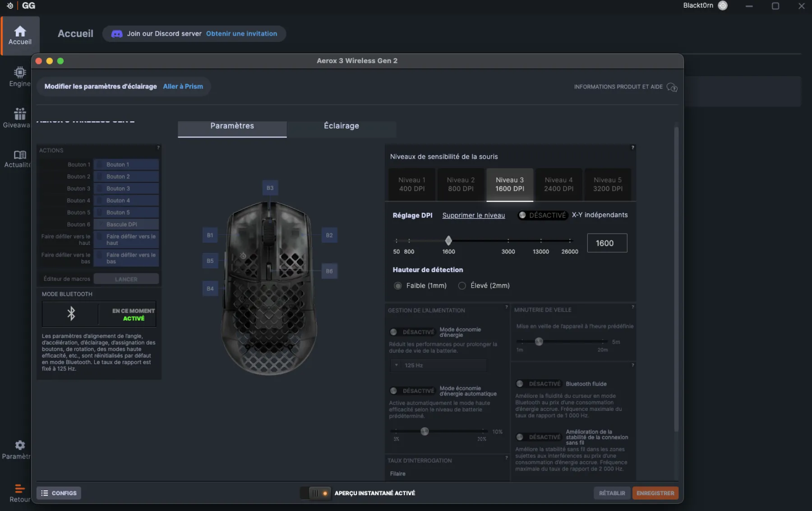Click the RÉTABLIR reset button
Screen dimensions: 812x511
click(612, 493)
